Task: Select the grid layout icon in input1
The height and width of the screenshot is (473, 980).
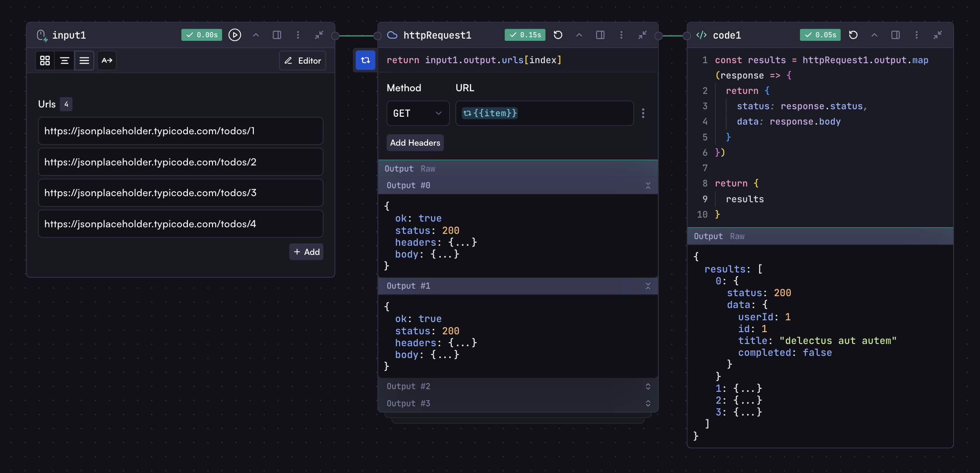Action: click(44, 61)
